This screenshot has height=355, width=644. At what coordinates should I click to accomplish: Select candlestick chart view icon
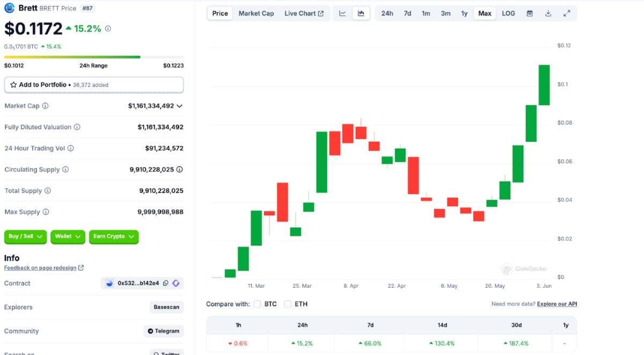pos(361,13)
